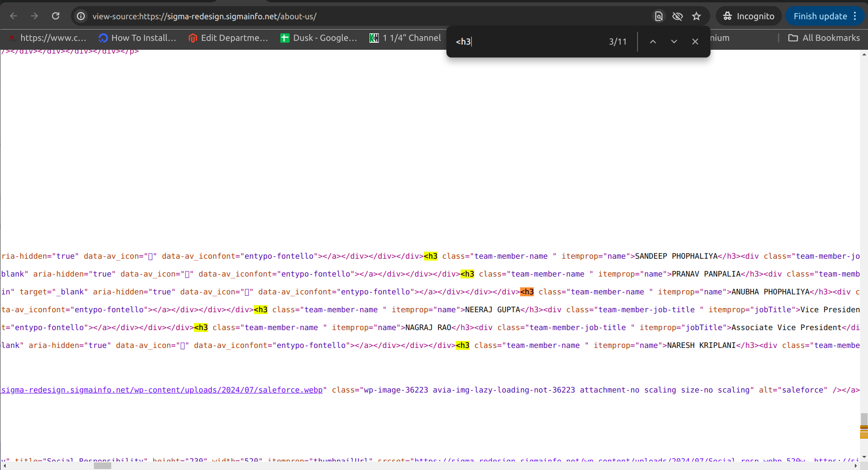Open the Edit Departme... bookmark
The width and height of the screenshot is (868, 470).
pyautogui.click(x=228, y=38)
